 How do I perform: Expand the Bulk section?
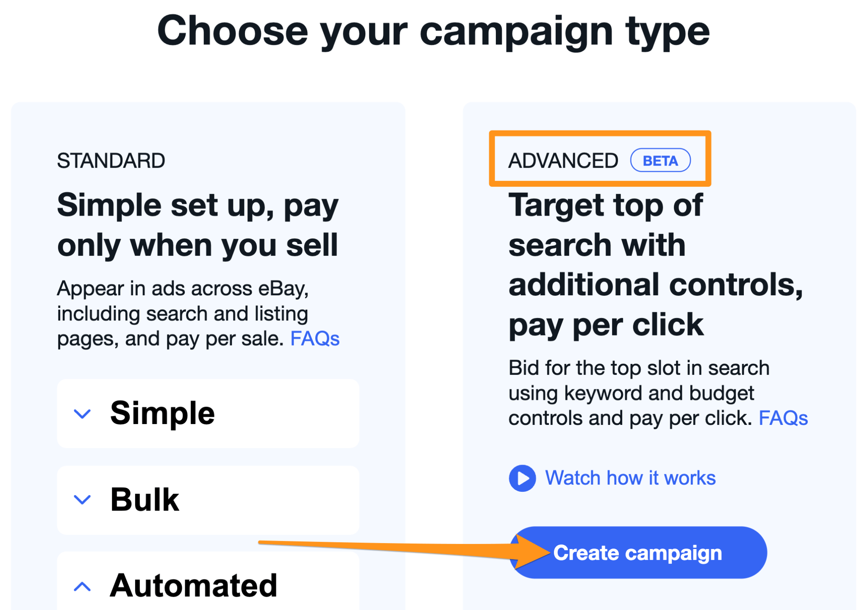point(81,500)
